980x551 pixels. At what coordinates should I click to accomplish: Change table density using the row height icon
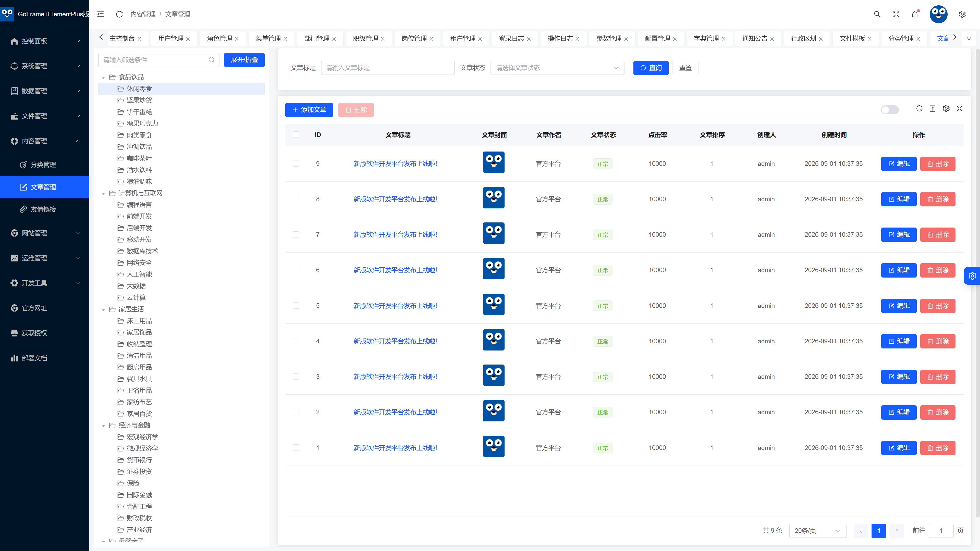(933, 109)
